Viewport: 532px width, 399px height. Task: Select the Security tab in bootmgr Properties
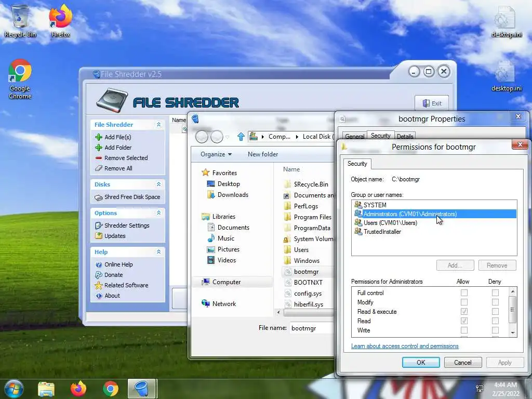click(380, 136)
